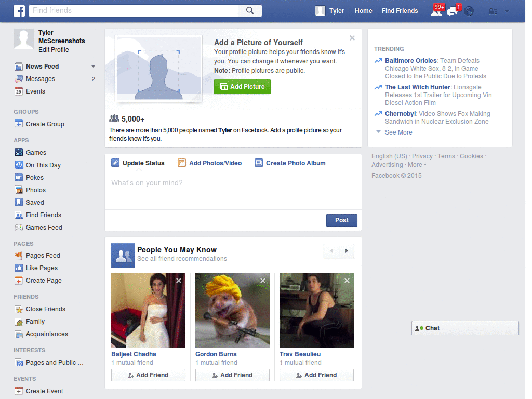532x399 pixels.
Task: Open privacy shortcuts lock icon
Action: 493,11
